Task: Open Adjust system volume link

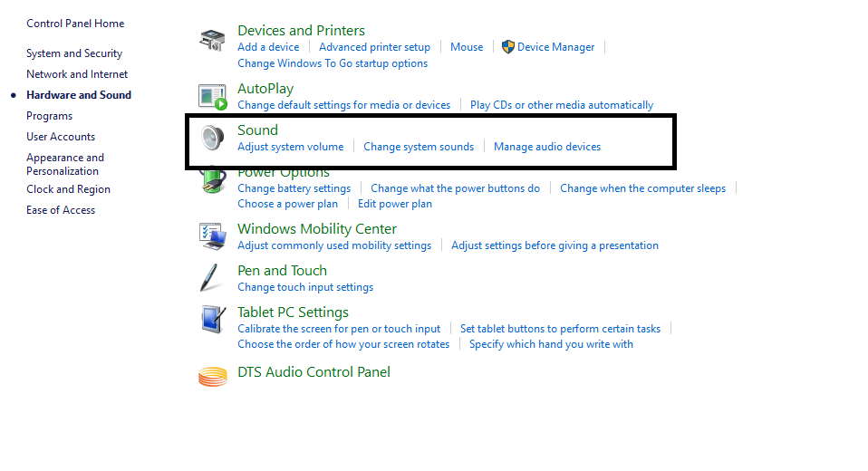Action: 291,147
